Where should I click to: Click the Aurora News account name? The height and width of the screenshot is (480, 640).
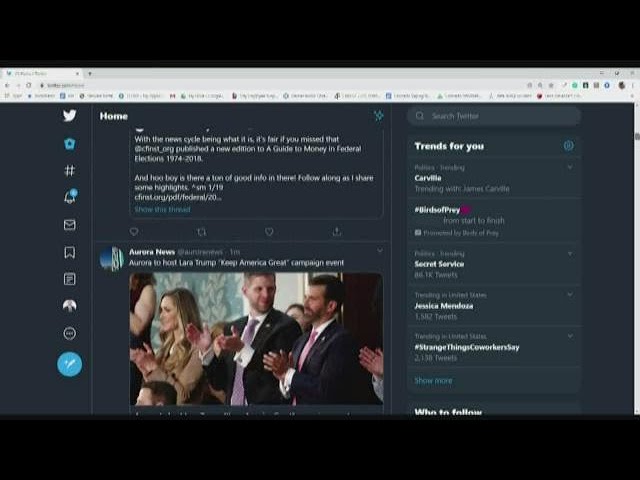(x=152, y=252)
